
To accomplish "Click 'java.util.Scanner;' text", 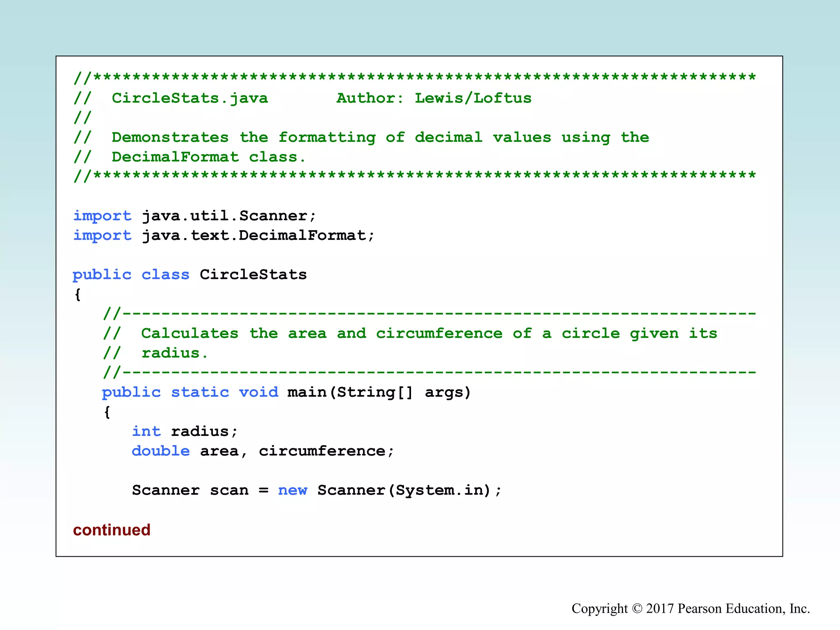I will coord(229,216).
